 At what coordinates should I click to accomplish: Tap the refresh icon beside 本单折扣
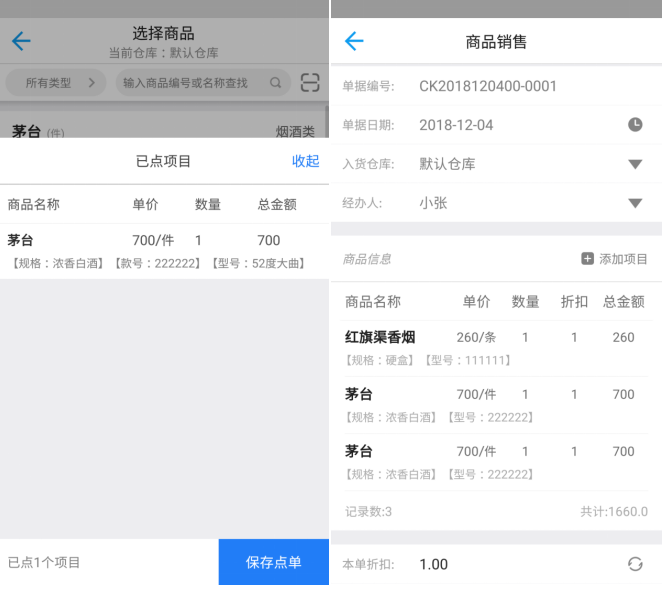point(635,564)
